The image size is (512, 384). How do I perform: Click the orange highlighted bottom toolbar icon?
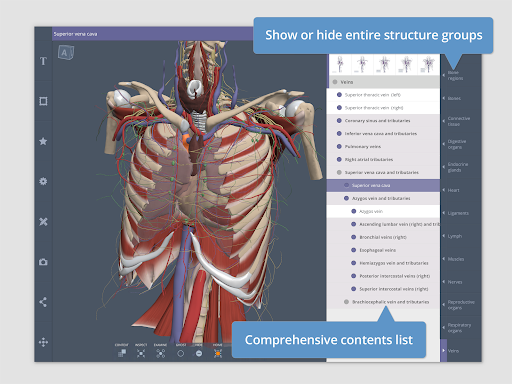pos(218,353)
